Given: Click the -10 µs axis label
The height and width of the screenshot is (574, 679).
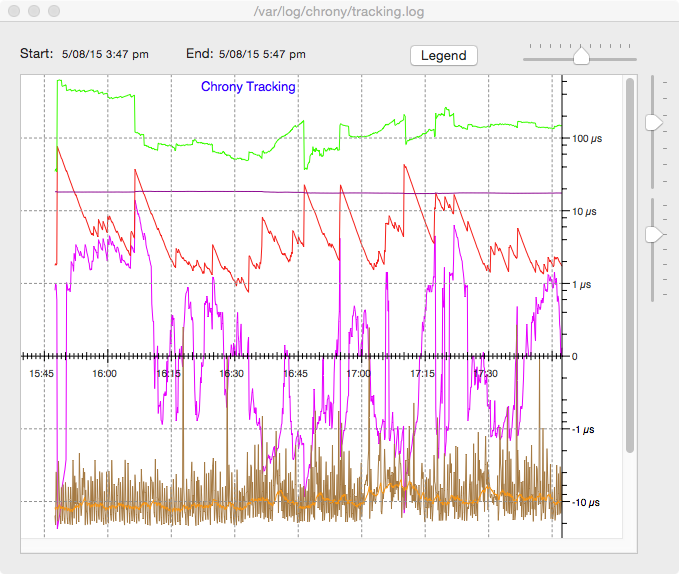Looking at the screenshot, I should pyautogui.click(x=585, y=503).
